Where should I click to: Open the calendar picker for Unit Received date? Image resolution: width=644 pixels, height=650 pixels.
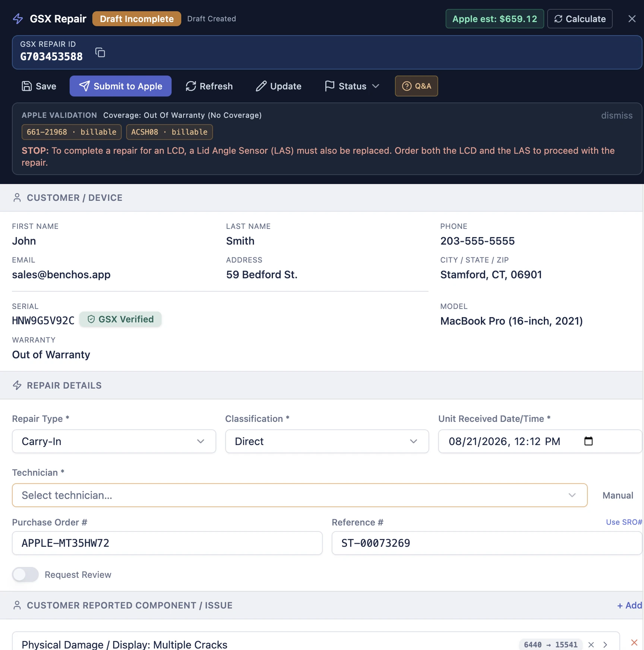(588, 441)
